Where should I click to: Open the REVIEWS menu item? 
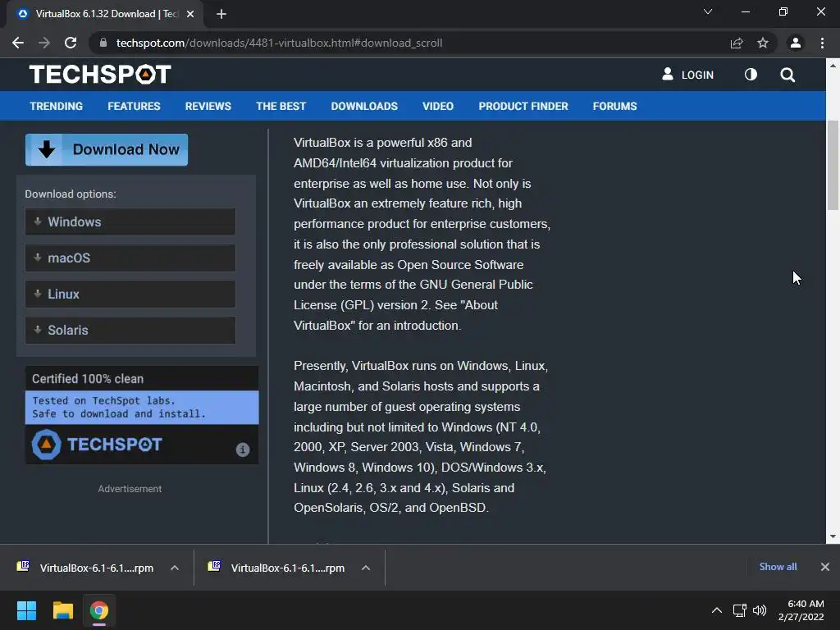(x=208, y=106)
